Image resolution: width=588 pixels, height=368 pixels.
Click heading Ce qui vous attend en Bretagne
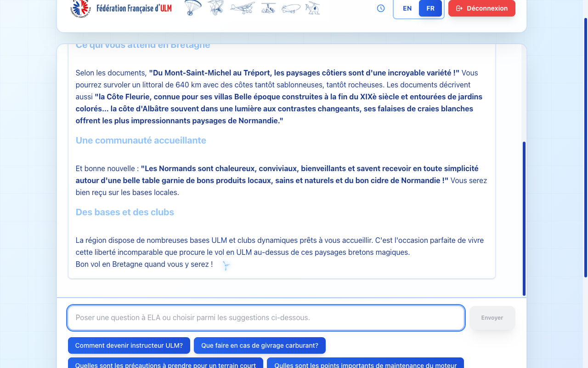pyautogui.click(x=143, y=46)
